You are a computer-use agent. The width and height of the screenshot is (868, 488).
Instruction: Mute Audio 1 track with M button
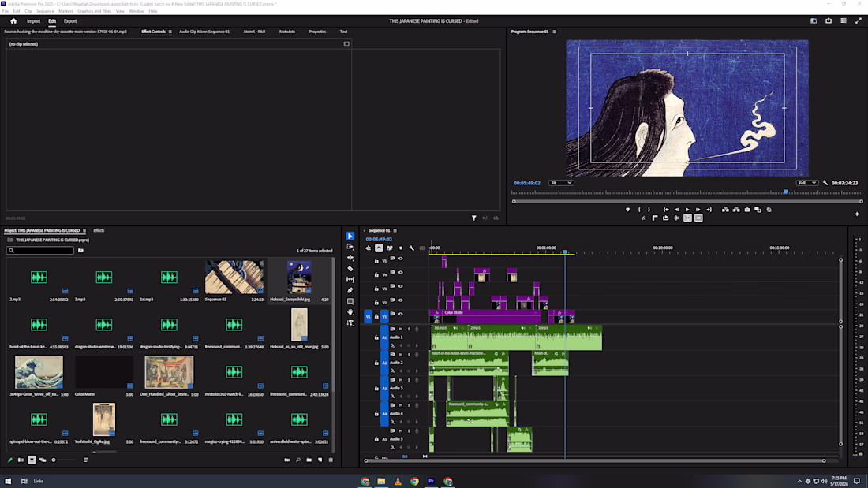[x=401, y=329]
